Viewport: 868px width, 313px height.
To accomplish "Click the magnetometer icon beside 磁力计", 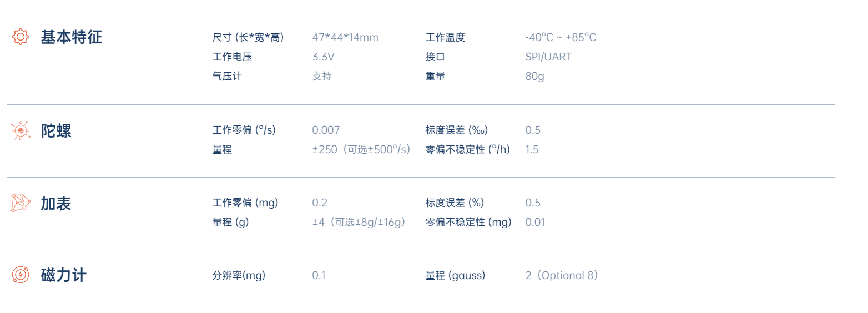I will point(20,275).
